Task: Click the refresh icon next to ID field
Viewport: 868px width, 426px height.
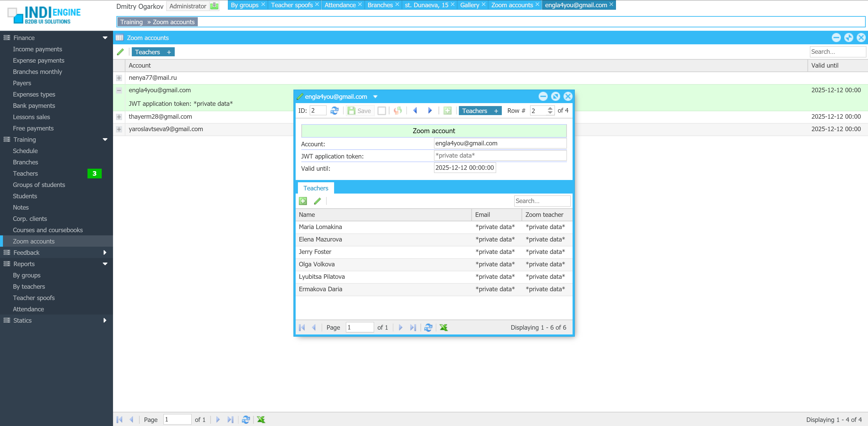Action: point(334,111)
